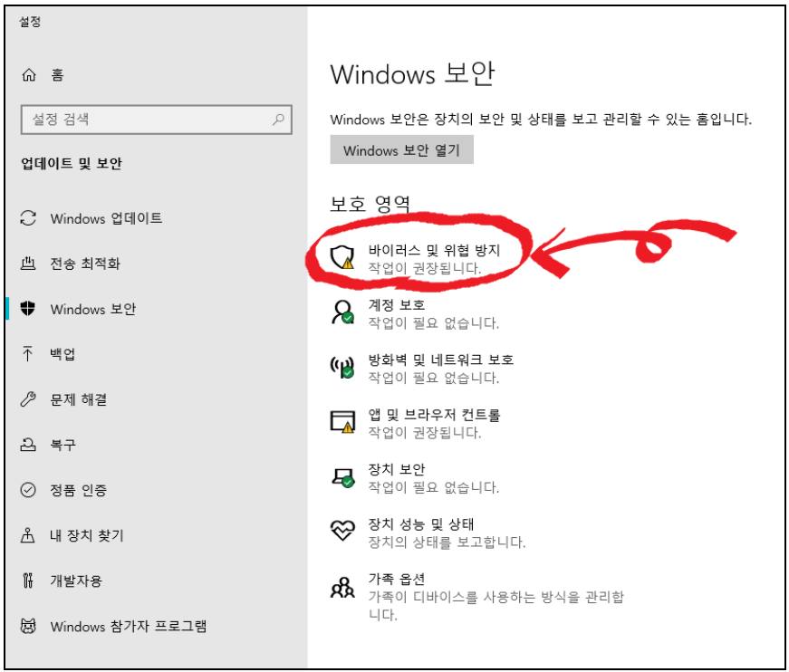Click the 계정 보호 person icon

click(342, 312)
